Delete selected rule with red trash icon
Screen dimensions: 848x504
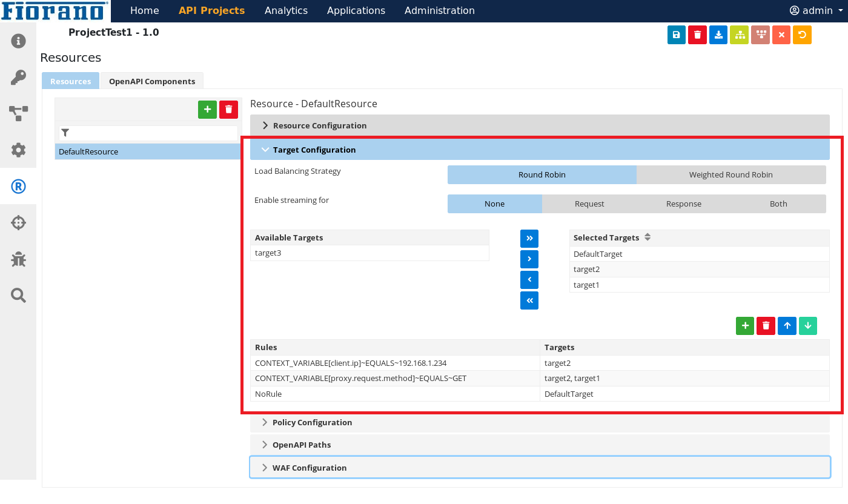pos(766,326)
